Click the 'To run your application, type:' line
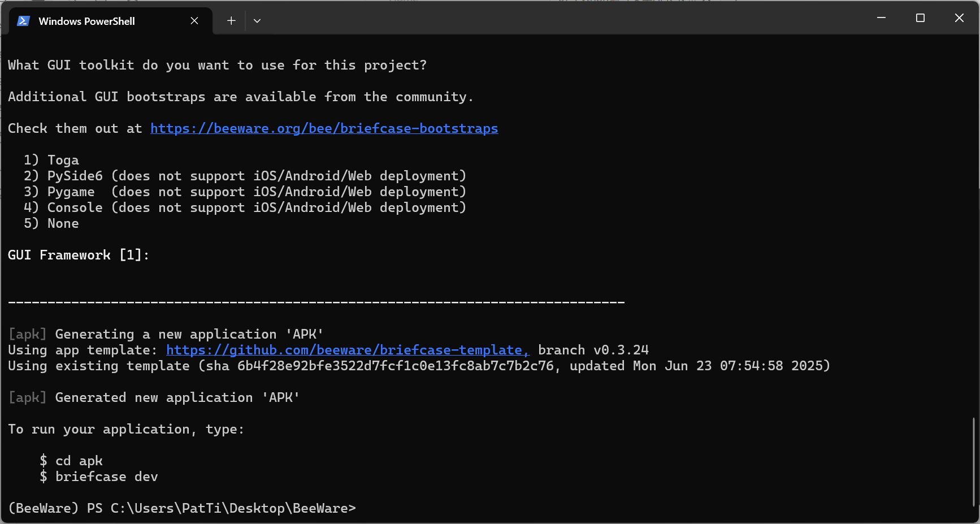The height and width of the screenshot is (524, 980). tap(126, 429)
